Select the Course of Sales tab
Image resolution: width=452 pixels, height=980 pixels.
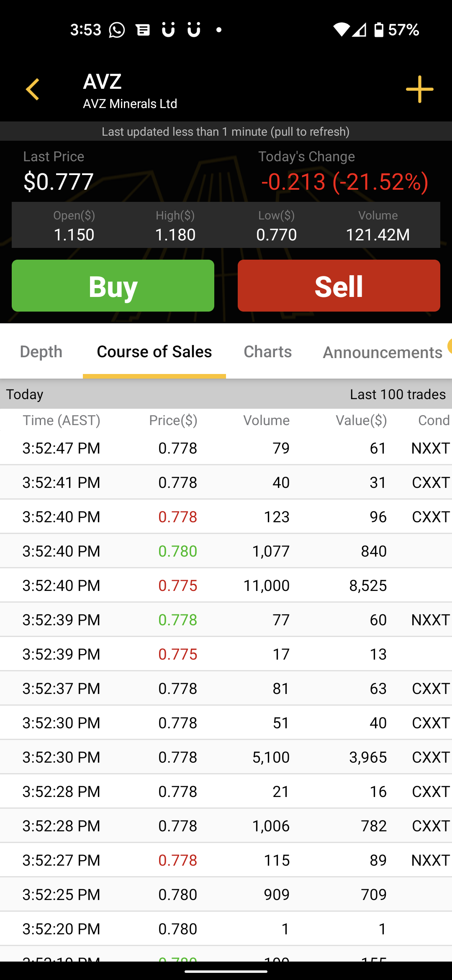(154, 352)
